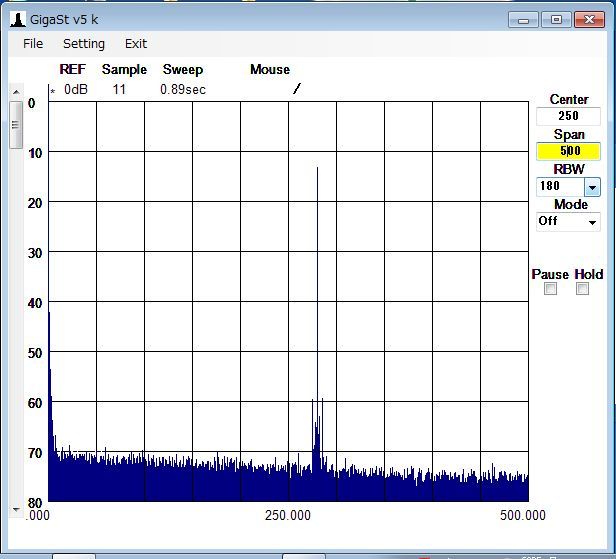Click the Exit menu item
This screenshot has height=559, width=616.
click(x=136, y=44)
